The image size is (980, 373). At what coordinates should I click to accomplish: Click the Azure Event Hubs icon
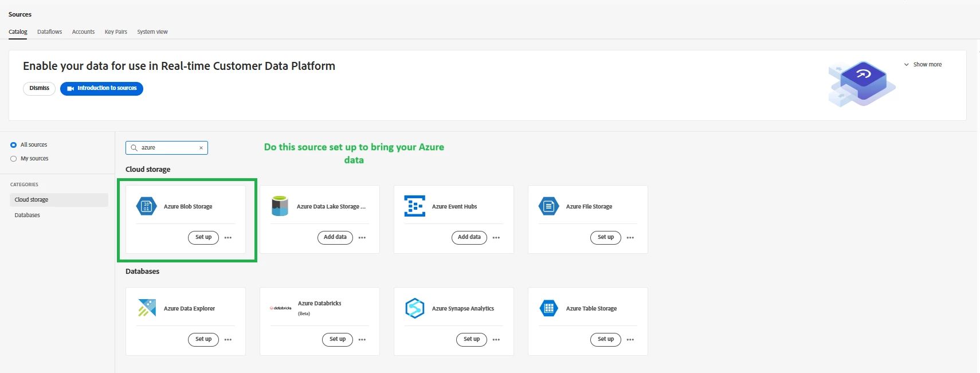point(415,206)
